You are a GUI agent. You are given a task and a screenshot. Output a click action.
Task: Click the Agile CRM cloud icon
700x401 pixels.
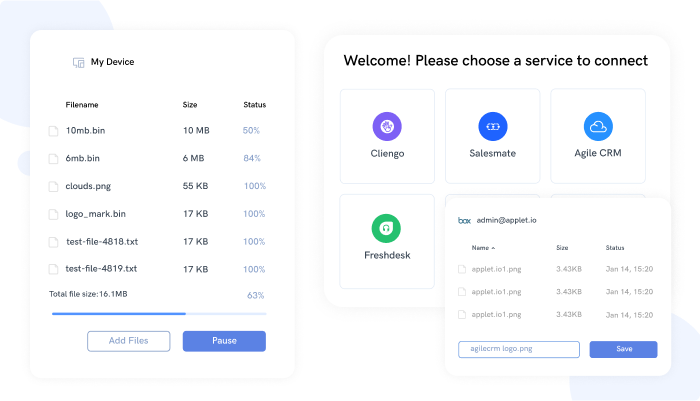tap(597, 127)
